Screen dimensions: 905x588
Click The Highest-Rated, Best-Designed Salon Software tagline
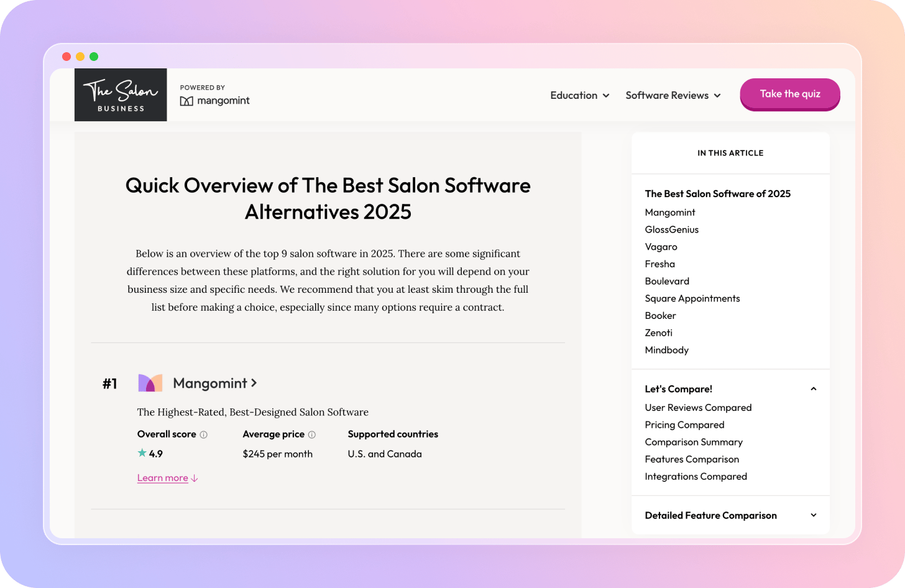(253, 412)
